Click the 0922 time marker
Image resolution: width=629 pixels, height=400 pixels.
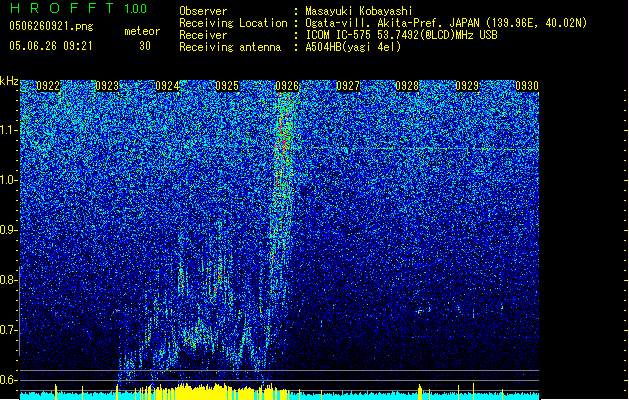click(x=48, y=86)
